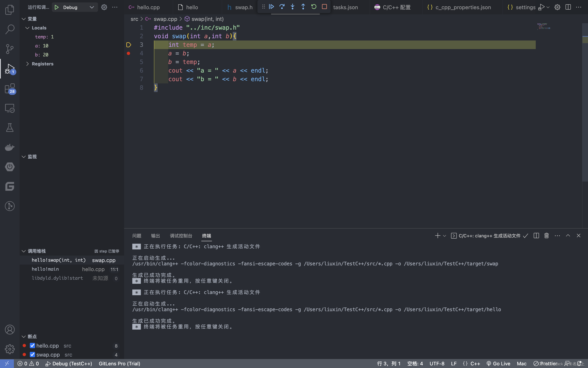Add a new terminal with plus
Screen dimensions: 588x368
[438, 236]
